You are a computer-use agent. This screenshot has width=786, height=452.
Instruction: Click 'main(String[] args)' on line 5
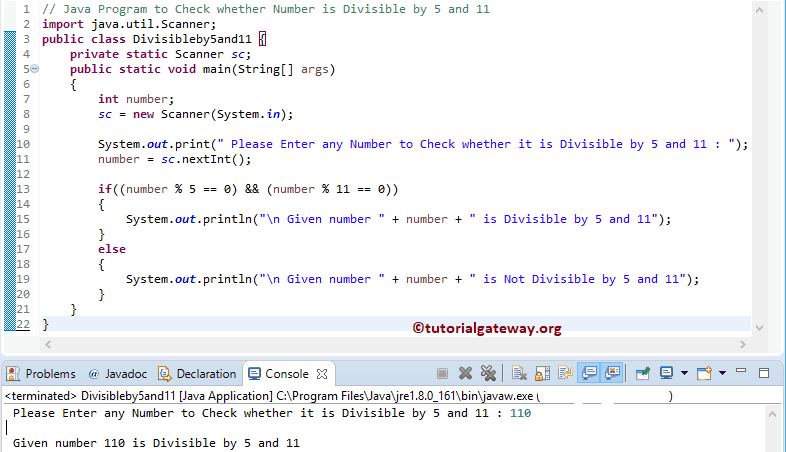(x=269, y=69)
